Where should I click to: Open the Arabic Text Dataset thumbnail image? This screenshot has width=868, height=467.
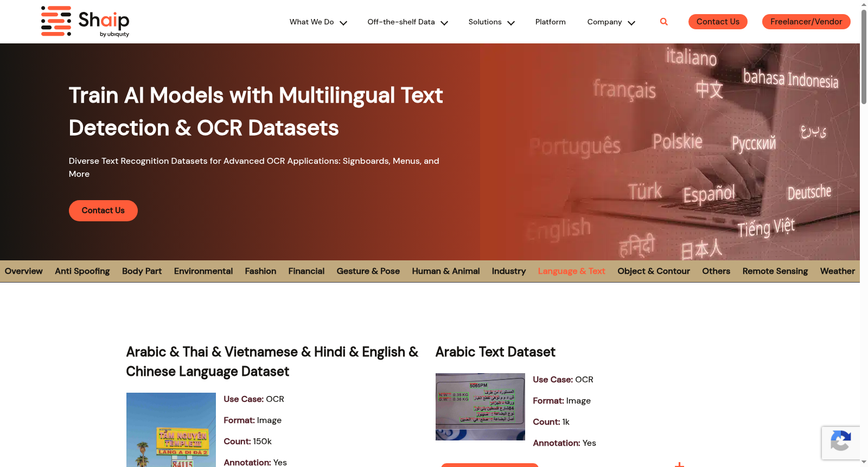480,407
